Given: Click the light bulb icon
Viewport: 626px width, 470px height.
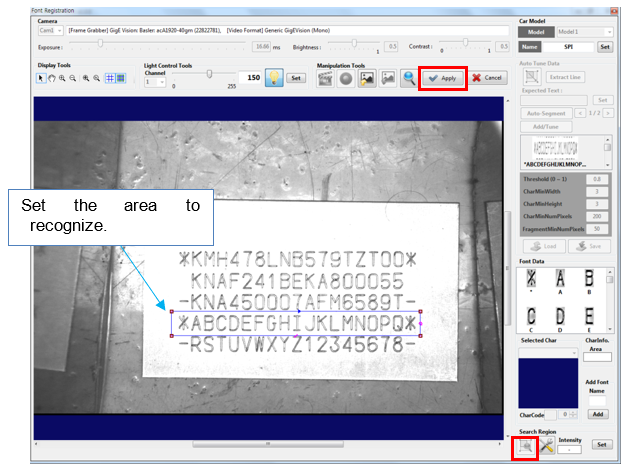Looking at the screenshot, I should click(x=272, y=78).
